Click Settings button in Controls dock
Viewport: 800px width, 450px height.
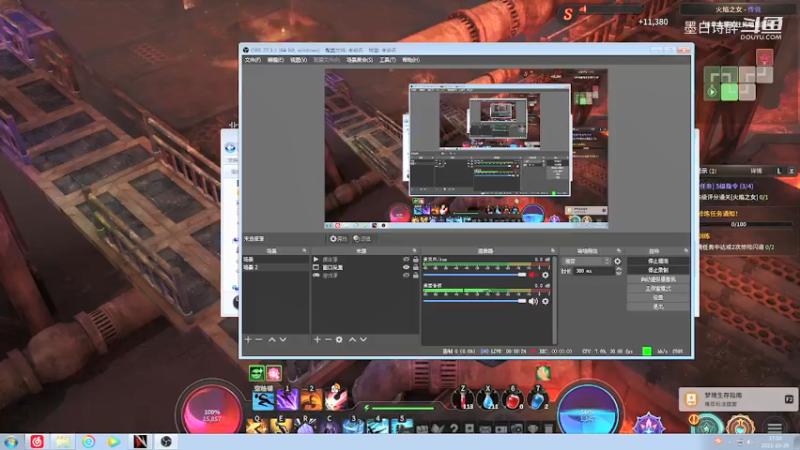click(658, 297)
